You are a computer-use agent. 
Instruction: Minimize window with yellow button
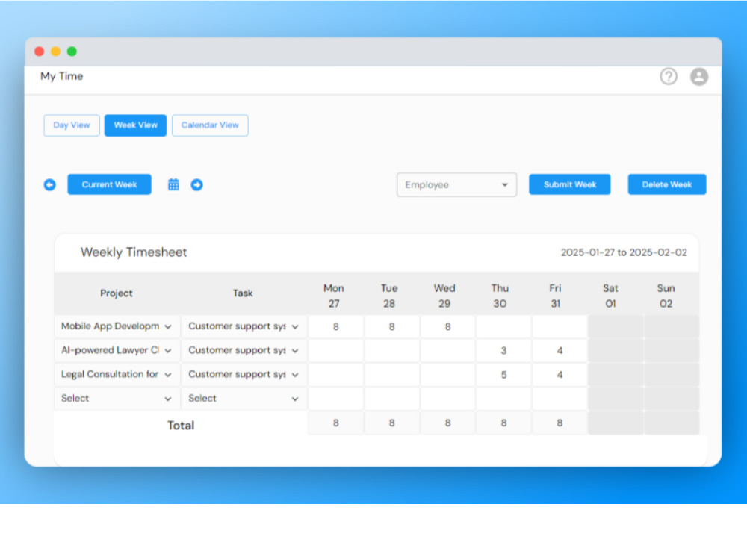pos(56,52)
